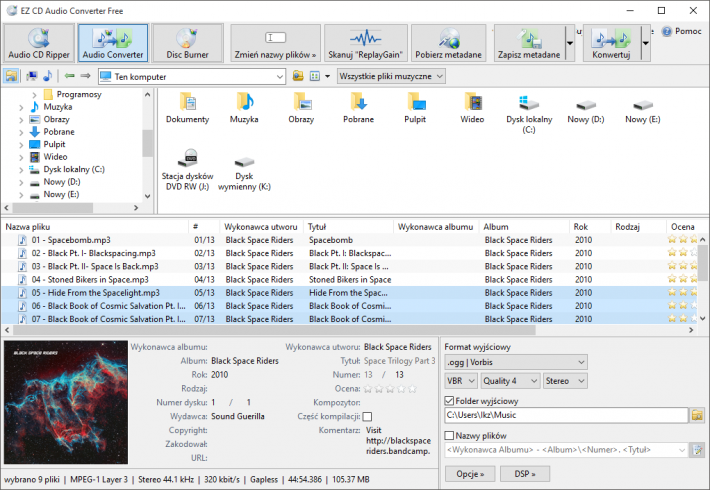This screenshot has width=710, height=490.
Task: Toggle Część kompilacji checkbox
Action: click(x=367, y=417)
